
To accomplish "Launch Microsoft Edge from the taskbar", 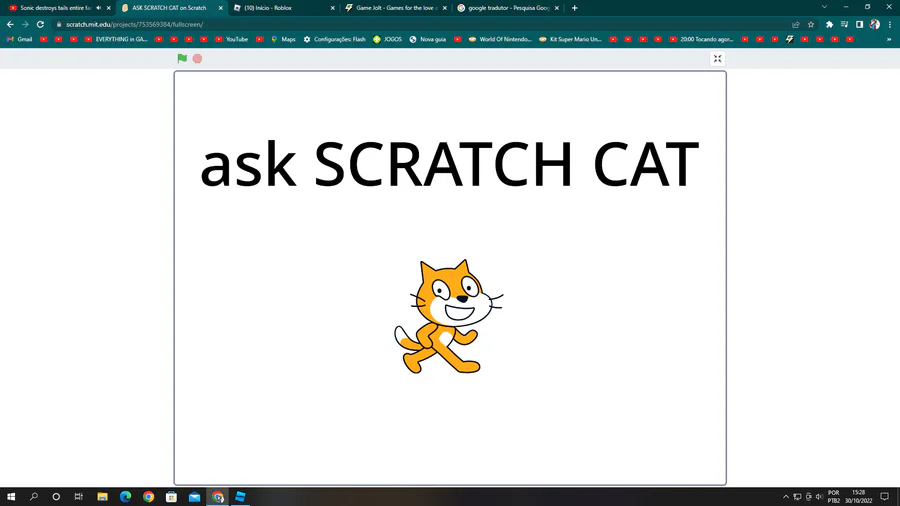I will point(125,497).
